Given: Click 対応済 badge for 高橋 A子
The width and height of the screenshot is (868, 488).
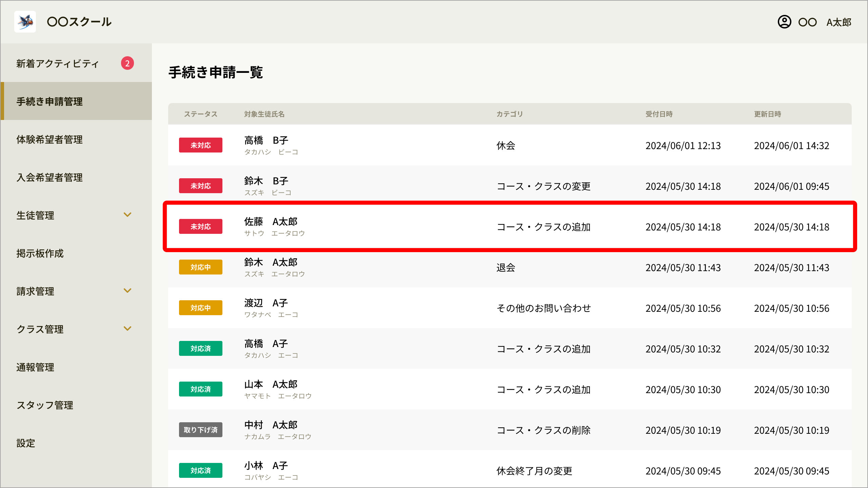Looking at the screenshot, I should tap(201, 348).
